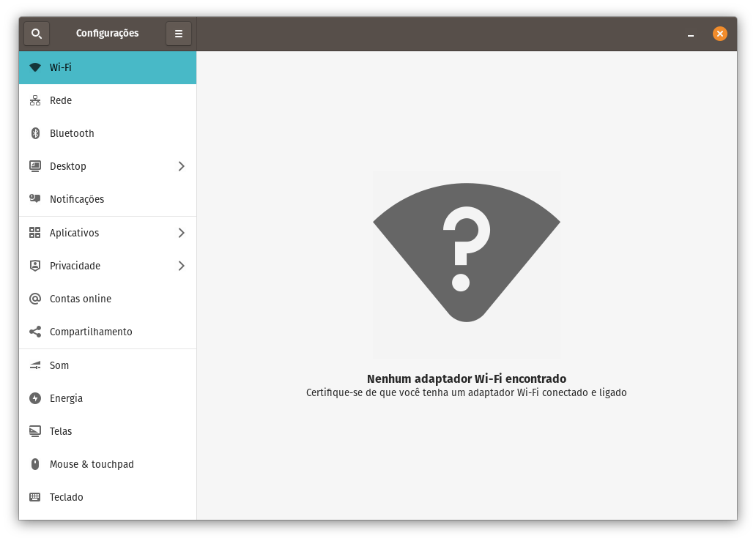Click the Rede network icon
Screen dimensions: 756x541
point(35,100)
